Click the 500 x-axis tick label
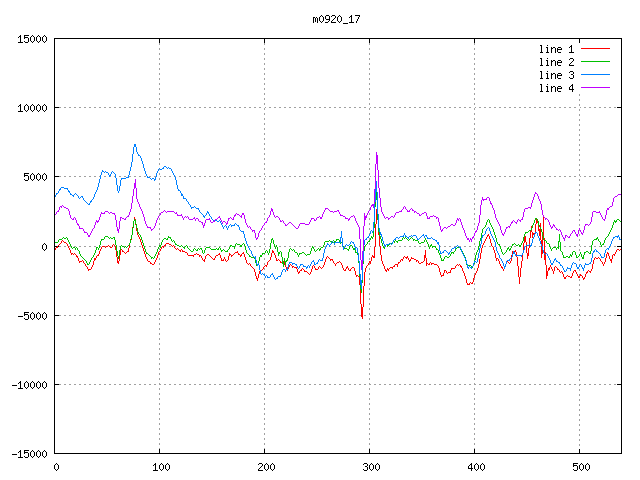Viewport: 640px width, 480px height. [580, 466]
